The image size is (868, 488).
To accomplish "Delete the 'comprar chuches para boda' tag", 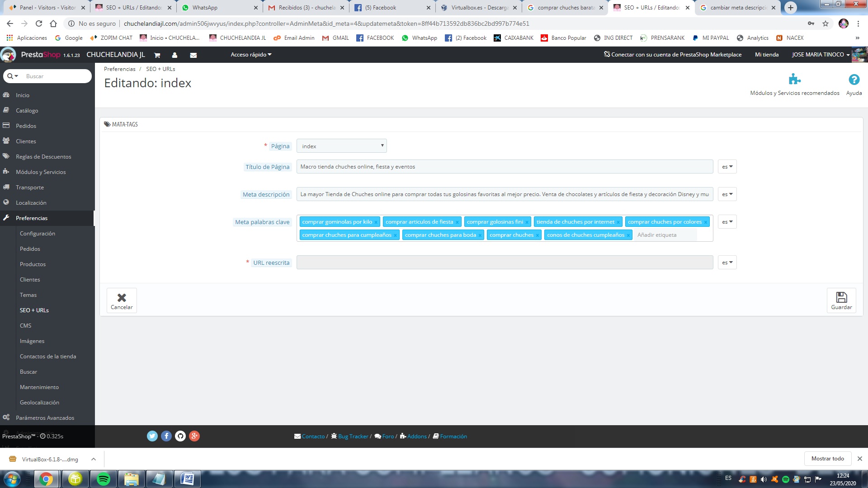I will [x=480, y=235].
